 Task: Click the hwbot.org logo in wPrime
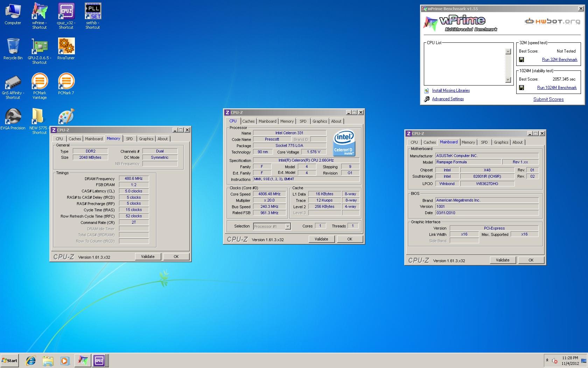point(552,21)
